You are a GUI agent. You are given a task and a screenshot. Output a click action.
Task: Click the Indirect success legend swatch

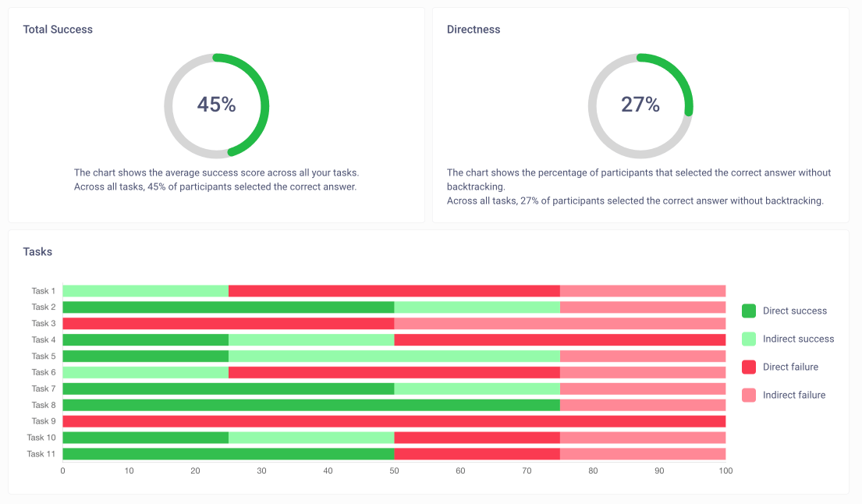(x=749, y=339)
